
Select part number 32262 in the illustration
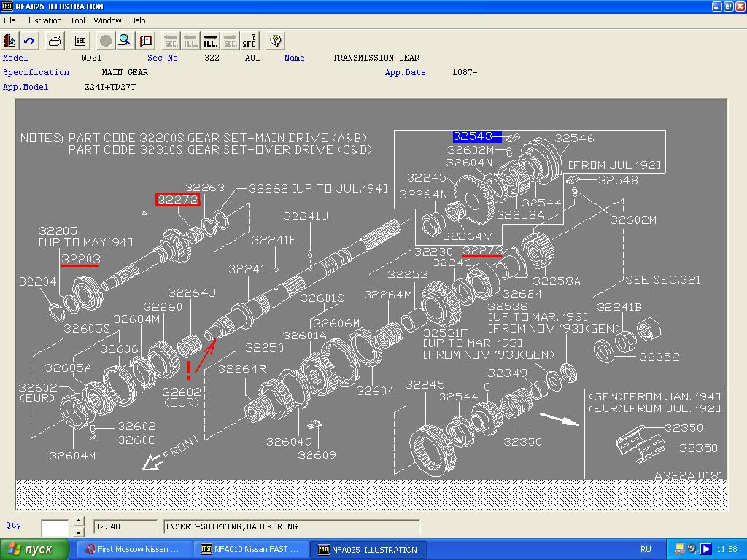coord(269,189)
